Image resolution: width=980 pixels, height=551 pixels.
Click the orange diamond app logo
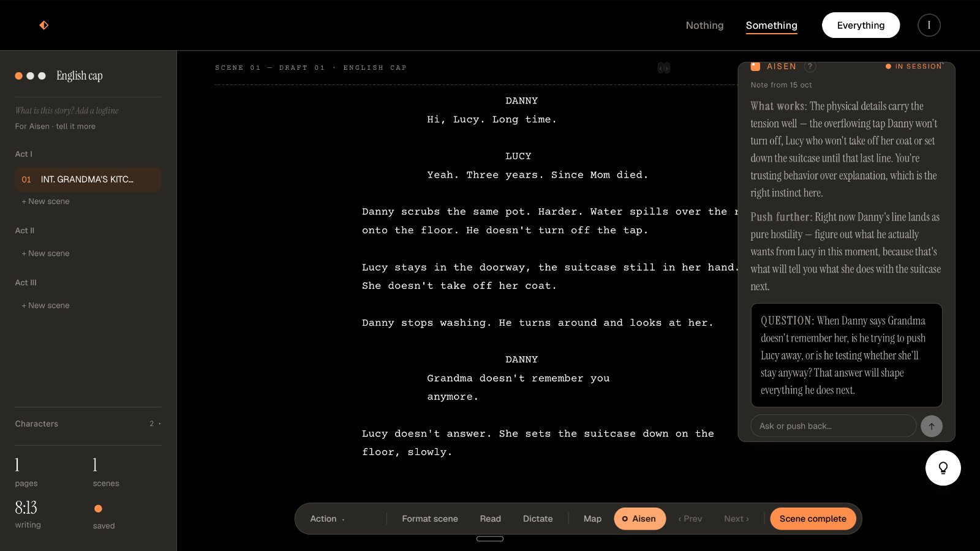tap(44, 25)
